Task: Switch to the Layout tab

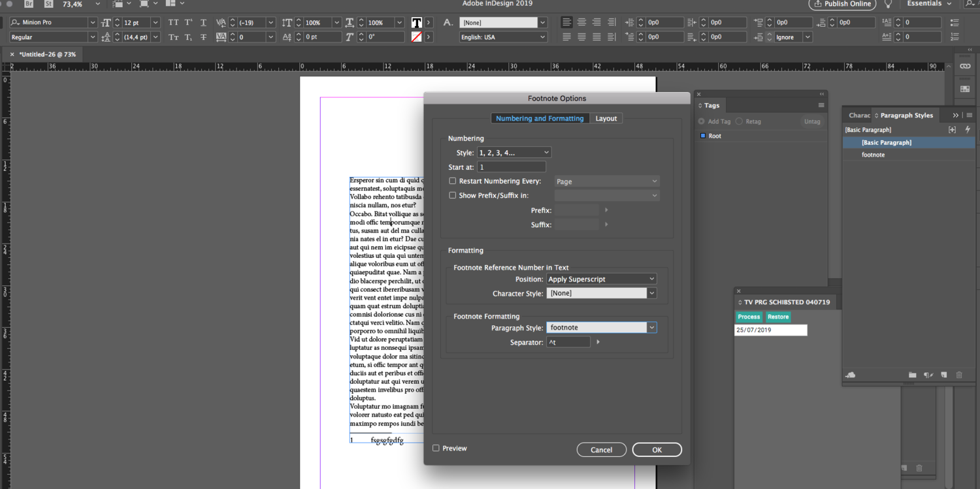Action: pyautogui.click(x=606, y=118)
